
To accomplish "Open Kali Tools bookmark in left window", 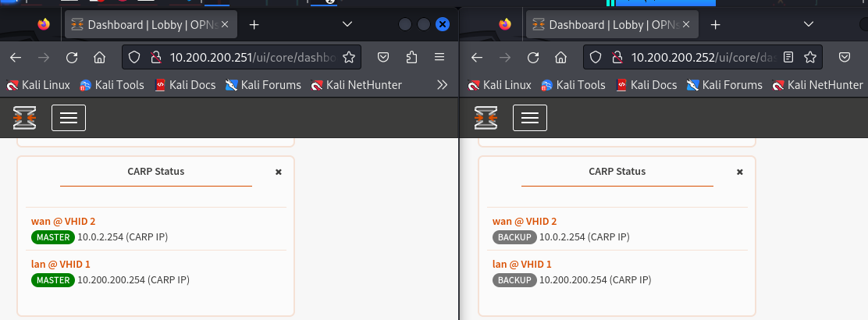I will tap(112, 85).
